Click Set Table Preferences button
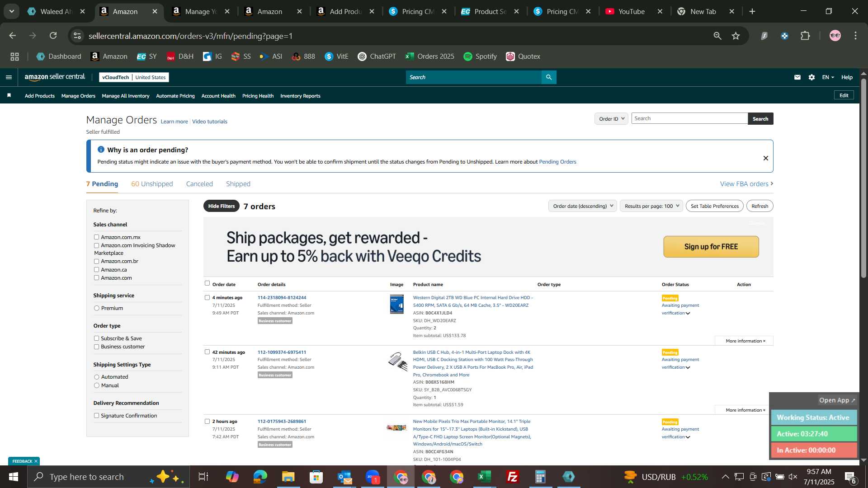The height and width of the screenshot is (488, 868). [715, 206]
